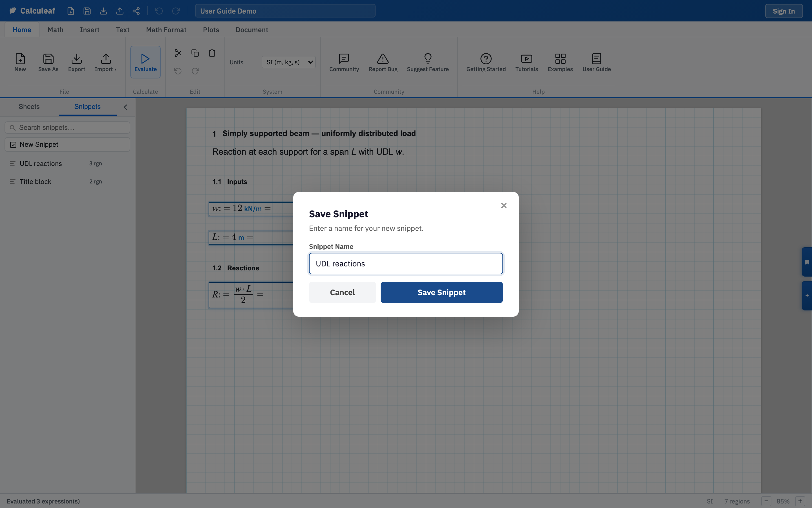This screenshot has height=508, width=812.
Task: Collapse the sidebar with chevron
Action: click(125, 107)
